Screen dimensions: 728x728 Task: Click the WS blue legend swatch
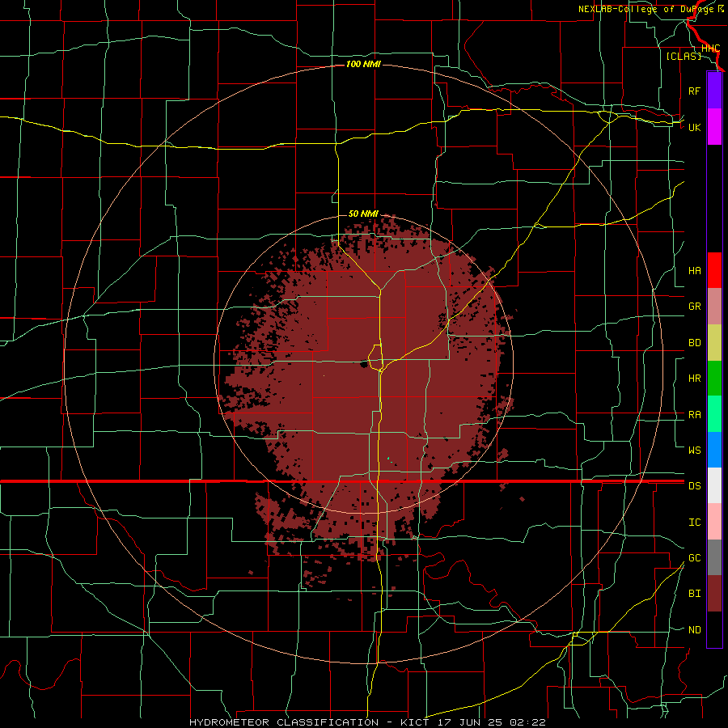[x=714, y=450]
